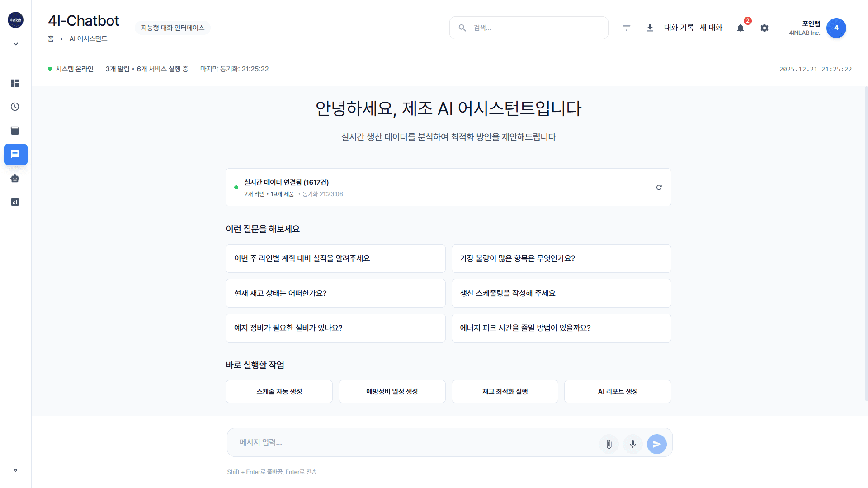The width and height of the screenshot is (868, 488).
Task: Click the notification bell icon
Action: click(x=741, y=28)
